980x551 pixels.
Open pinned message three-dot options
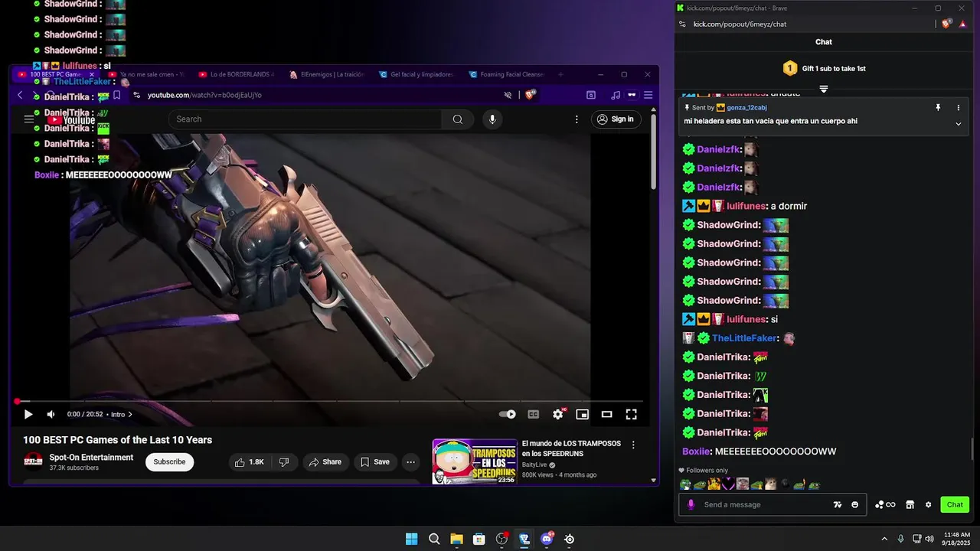coord(958,108)
